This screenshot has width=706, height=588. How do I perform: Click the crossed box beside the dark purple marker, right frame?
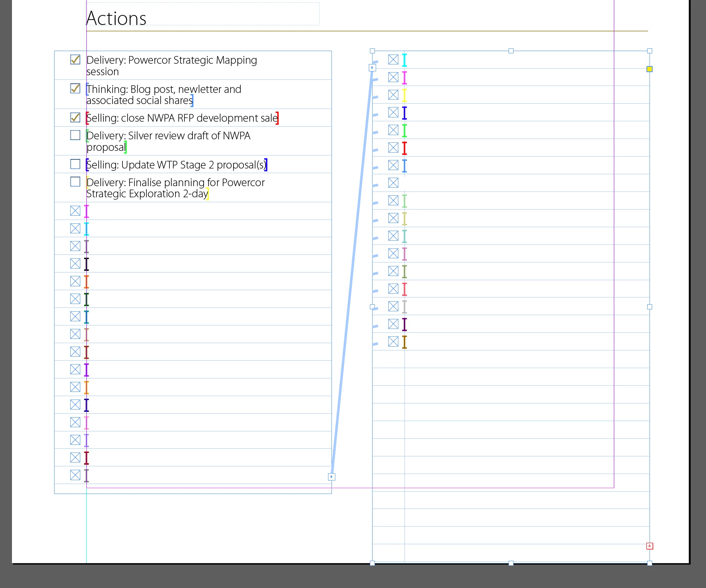click(x=393, y=324)
